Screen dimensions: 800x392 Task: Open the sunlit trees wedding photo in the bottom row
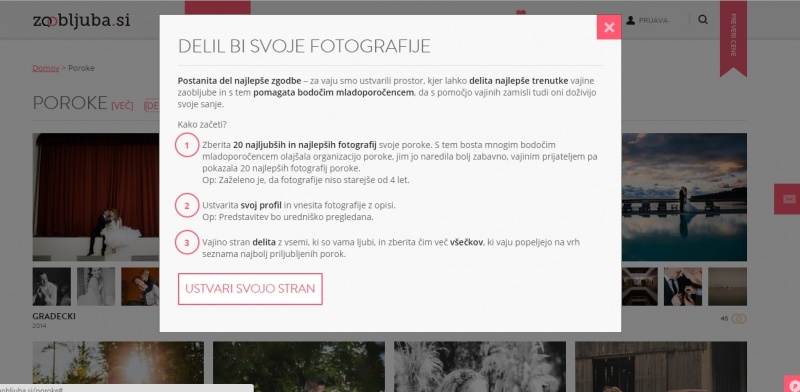[118, 366]
